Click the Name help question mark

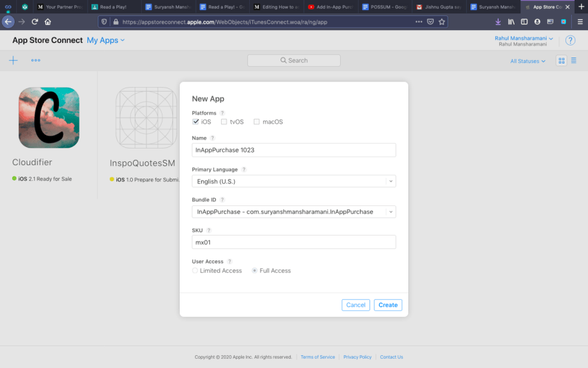212,139
